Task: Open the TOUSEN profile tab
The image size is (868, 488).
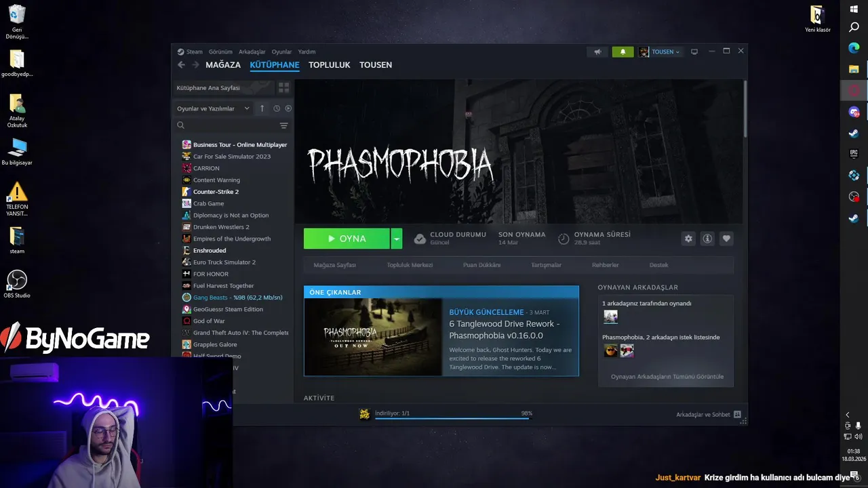Action: pyautogui.click(x=376, y=65)
